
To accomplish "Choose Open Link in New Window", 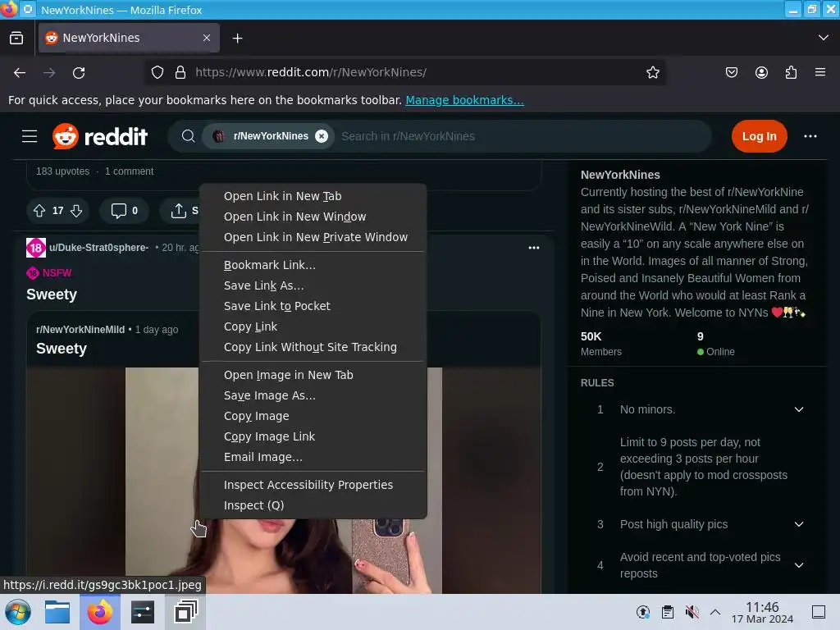I will click(x=313, y=217).
